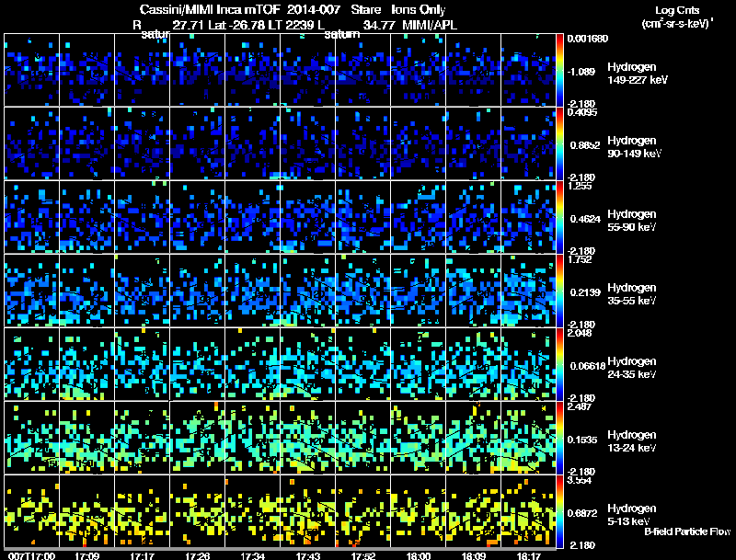Click the Log Cnts units header
Viewport: 736px width, 560px height.
[x=677, y=17]
